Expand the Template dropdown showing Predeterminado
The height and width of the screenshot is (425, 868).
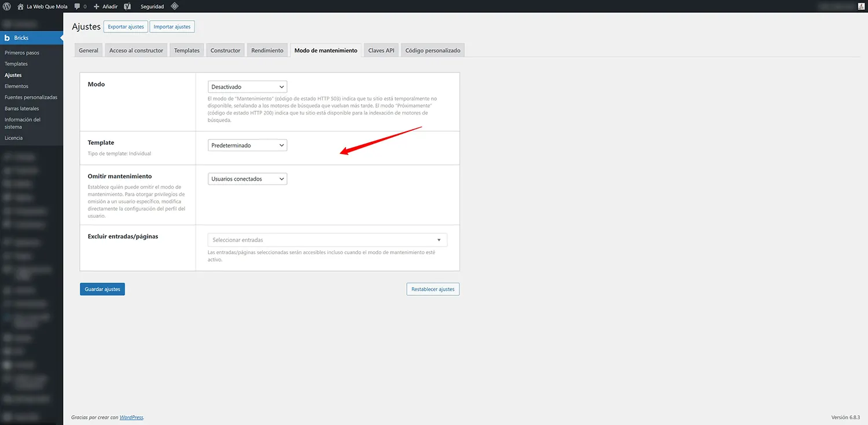[247, 145]
